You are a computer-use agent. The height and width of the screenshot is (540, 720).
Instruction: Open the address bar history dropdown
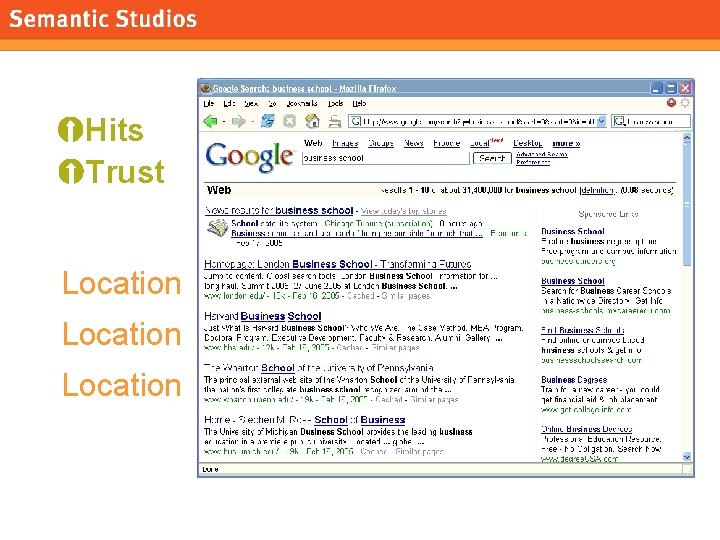[x=602, y=121]
